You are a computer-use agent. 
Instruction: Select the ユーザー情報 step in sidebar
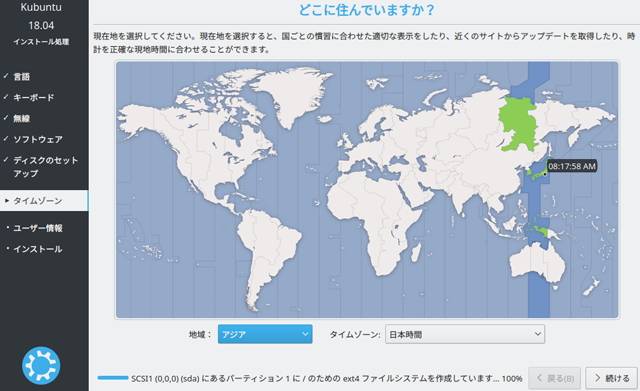pyautogui.click(x=38, y=228)
